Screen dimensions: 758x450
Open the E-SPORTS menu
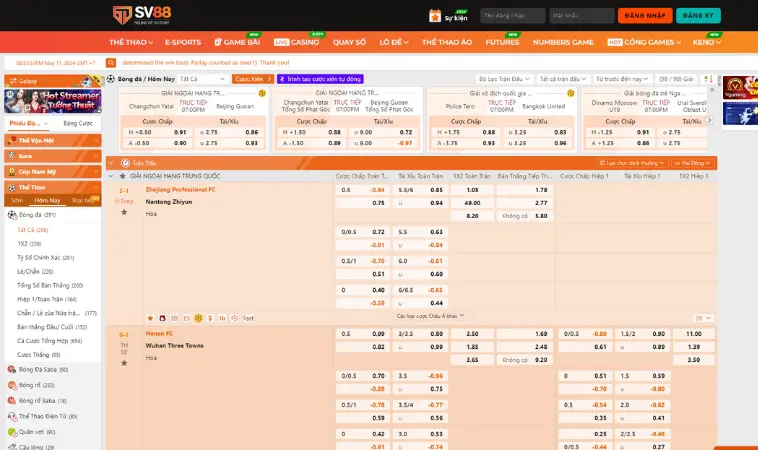[182, 42]
